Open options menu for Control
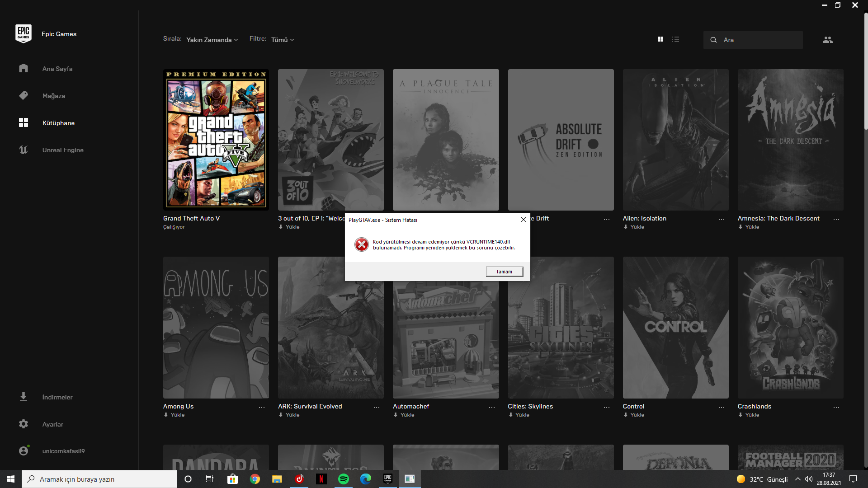Screen dimensions: 868x488 click(x=721, y=408)
